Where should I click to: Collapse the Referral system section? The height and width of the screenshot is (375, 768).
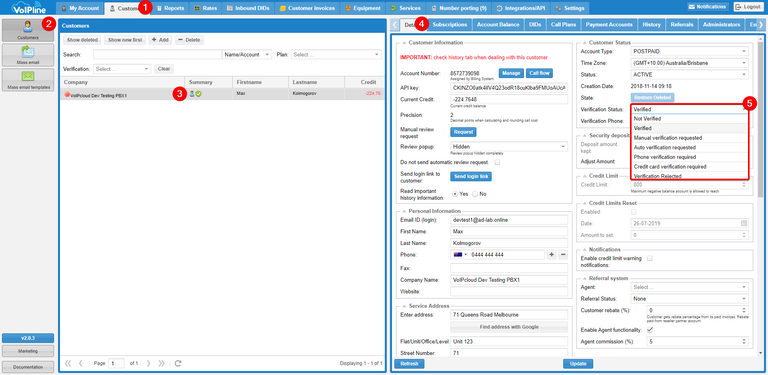(584, 278)
